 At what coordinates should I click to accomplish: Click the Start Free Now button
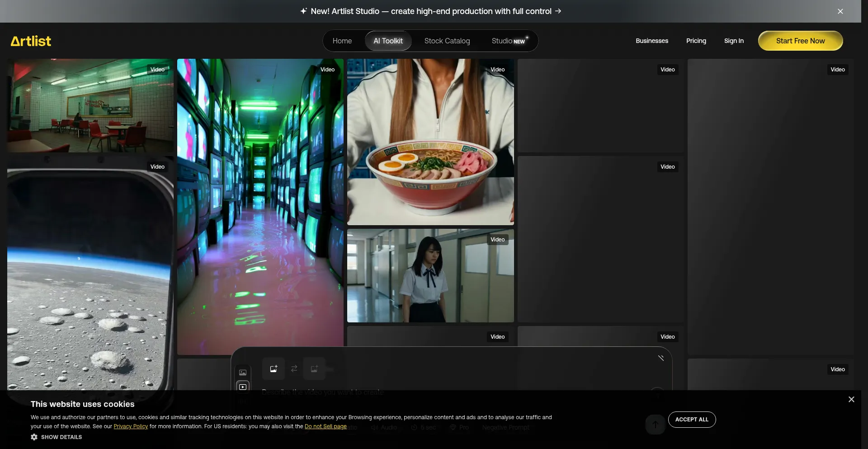coord(800,41)
